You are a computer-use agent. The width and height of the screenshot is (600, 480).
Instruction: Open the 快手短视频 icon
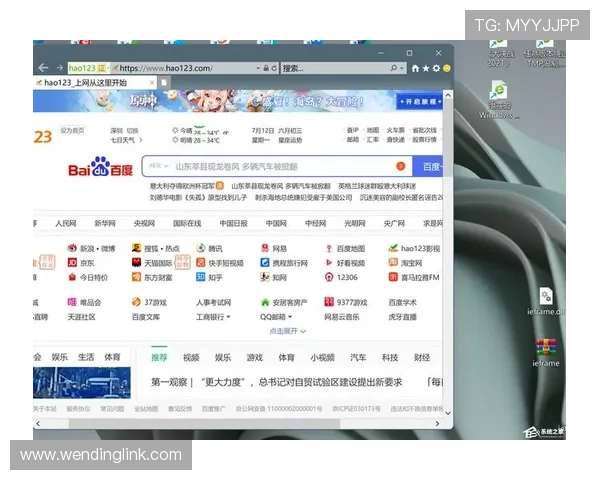point(201,263)
